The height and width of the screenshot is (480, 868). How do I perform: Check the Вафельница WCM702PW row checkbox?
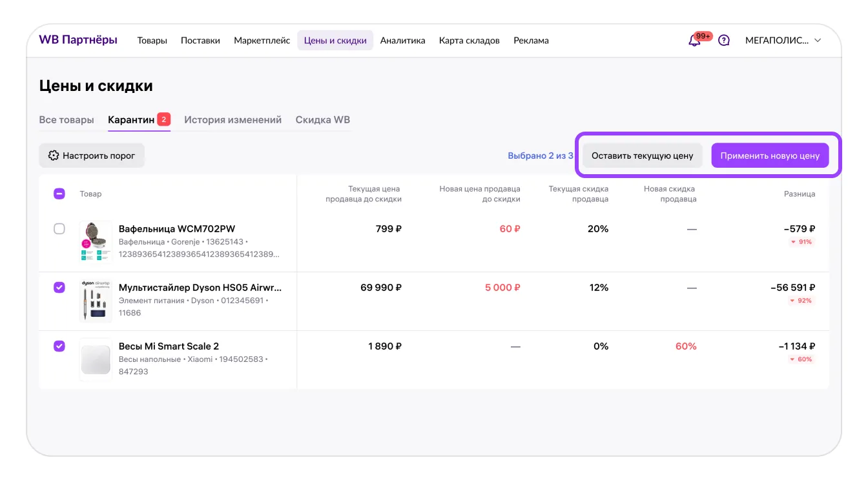[59, 228]
